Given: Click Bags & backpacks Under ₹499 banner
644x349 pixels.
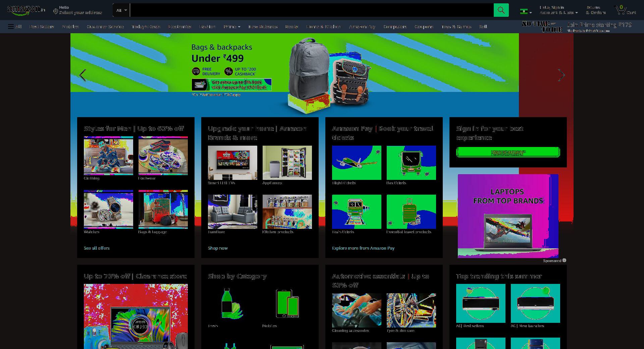Looking at the screenshot, I should click(x=294, y=74).
